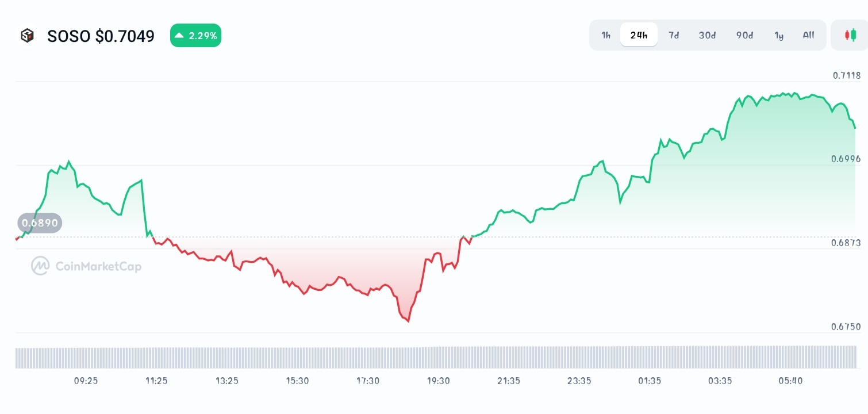Image resolution: width=868 pixels, height=414 pixels.
Task: Click the SOSO $0.7049 price title
Action: 101,36
